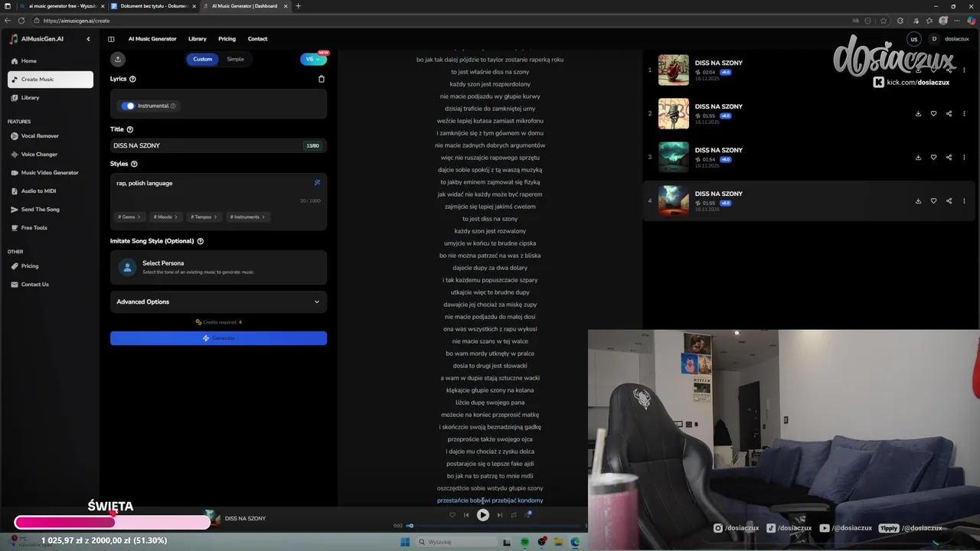Open the V6 model version dropdown
Viewport: 980px width, 551px height.
pyautogui.click(x=313, y=59)
